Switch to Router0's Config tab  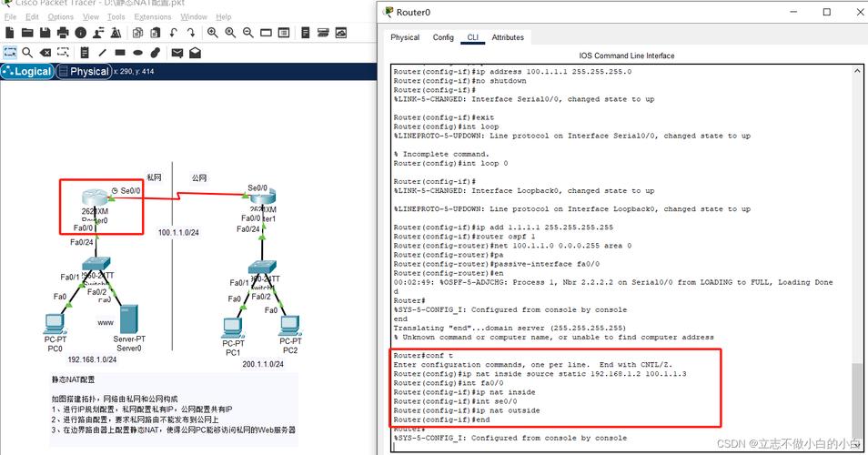[x=443, y=37]
